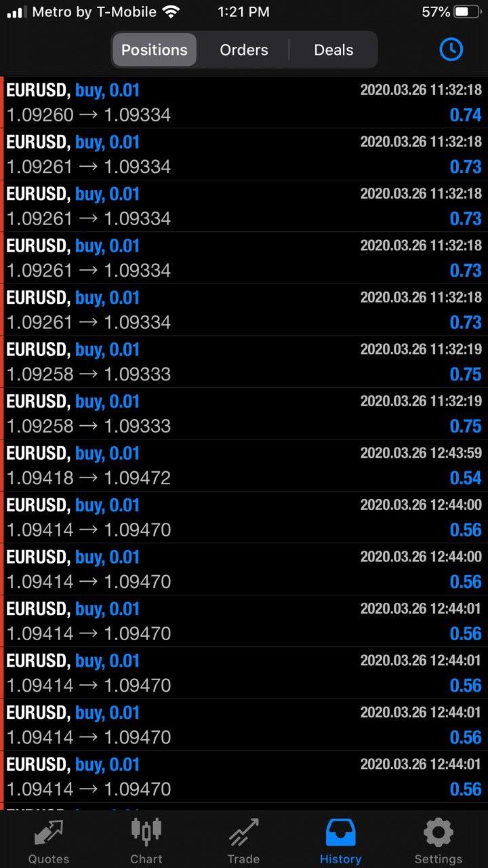Open the Chart candlestick icon

[146, 831]
